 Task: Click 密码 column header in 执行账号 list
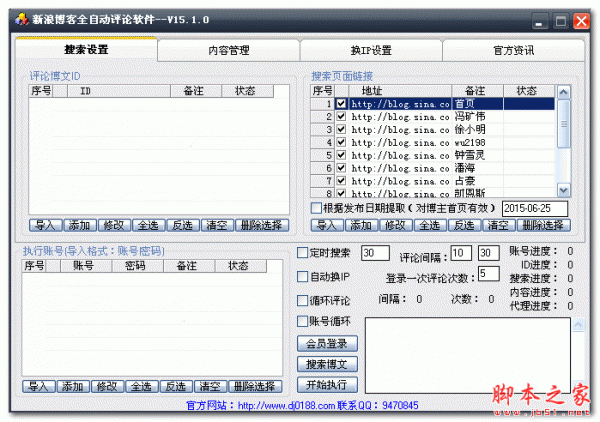tap(137, 266)
